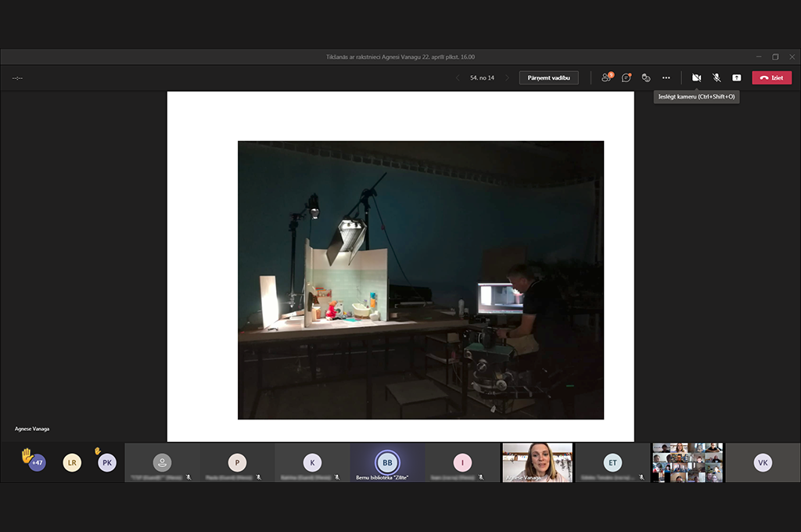
Task: Select the gallery grid video tile
Action: tap(688, 462)
